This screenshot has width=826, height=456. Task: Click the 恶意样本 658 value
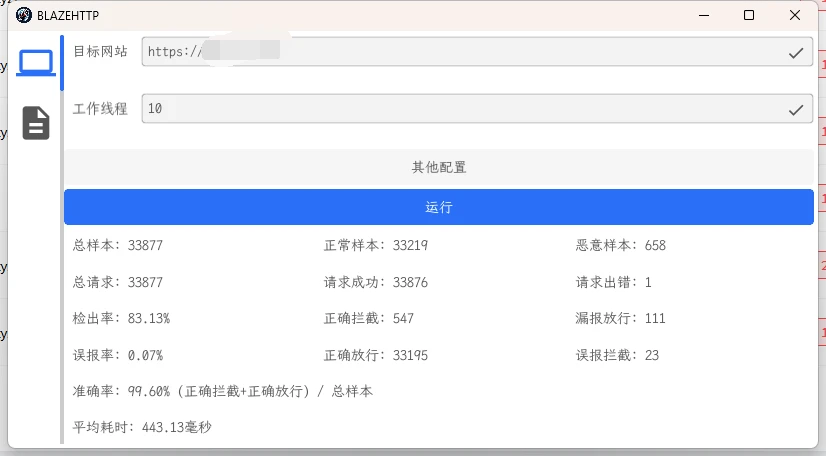pyautogui.click(x=621, y=245)
